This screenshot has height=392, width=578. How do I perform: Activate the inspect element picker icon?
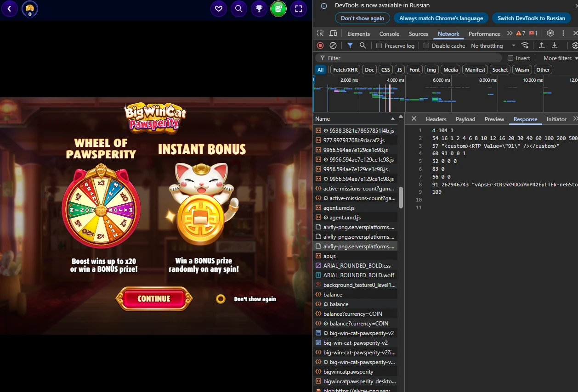tap(320, 34)
